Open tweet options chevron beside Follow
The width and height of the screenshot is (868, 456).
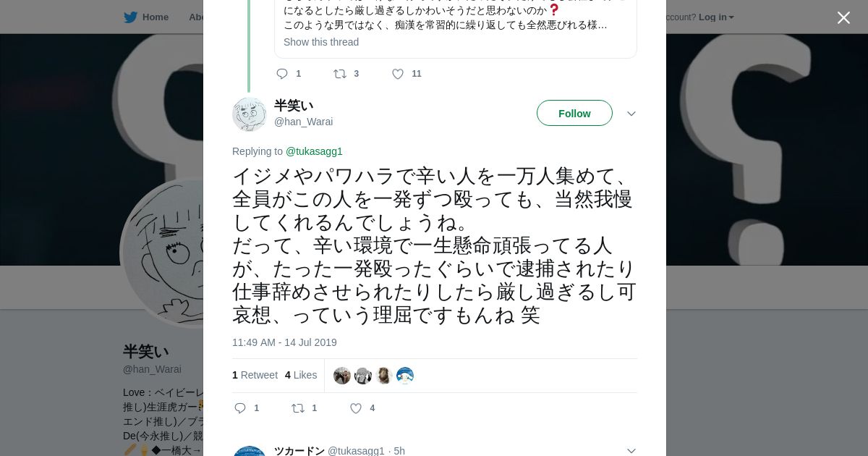pyautogui.click(x=631, y=114)
